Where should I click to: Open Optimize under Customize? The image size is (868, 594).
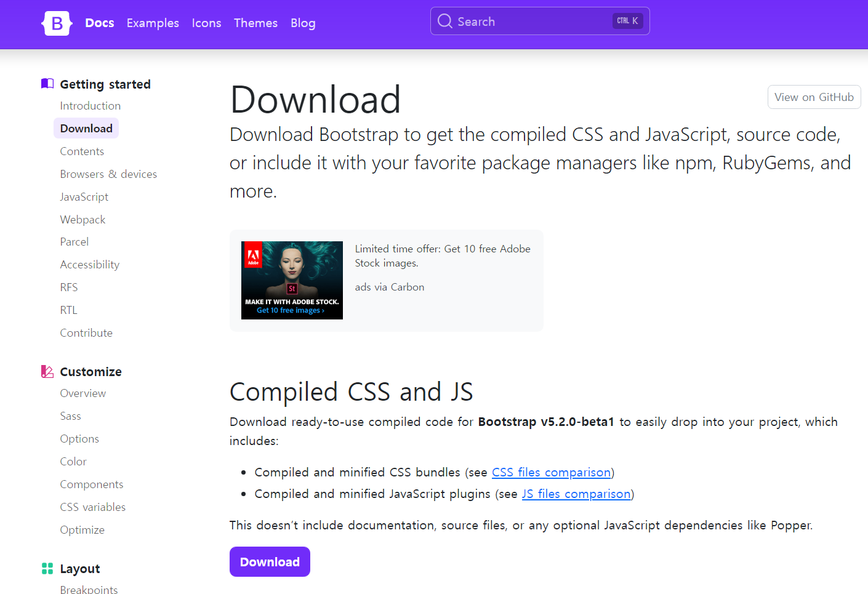point(82,529)
